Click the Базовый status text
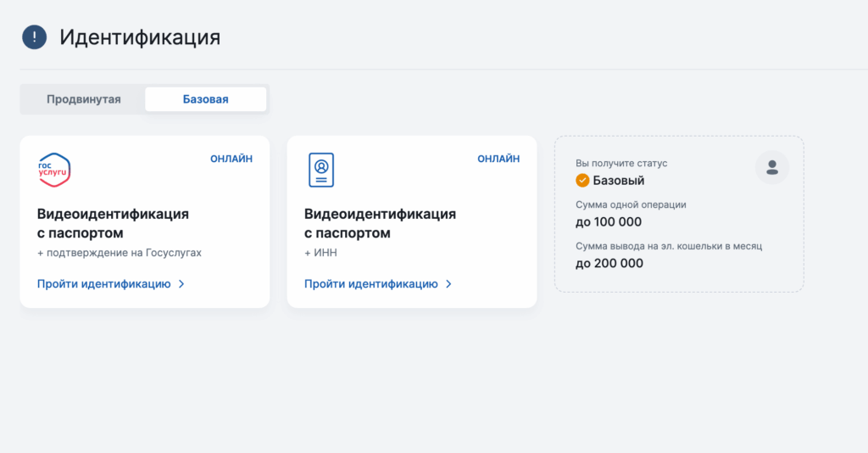868x453 pixels. 618,181
